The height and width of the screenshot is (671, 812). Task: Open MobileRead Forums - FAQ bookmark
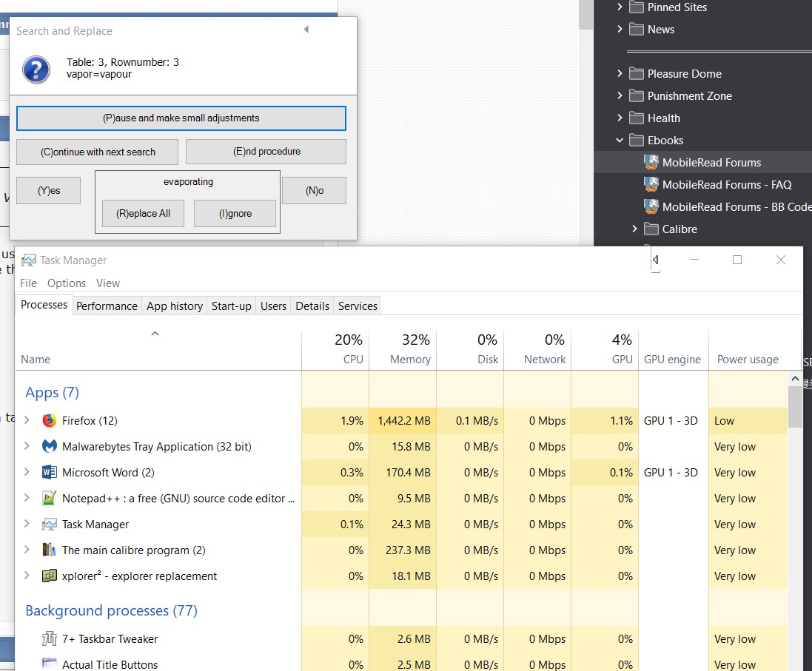[726, 185]
